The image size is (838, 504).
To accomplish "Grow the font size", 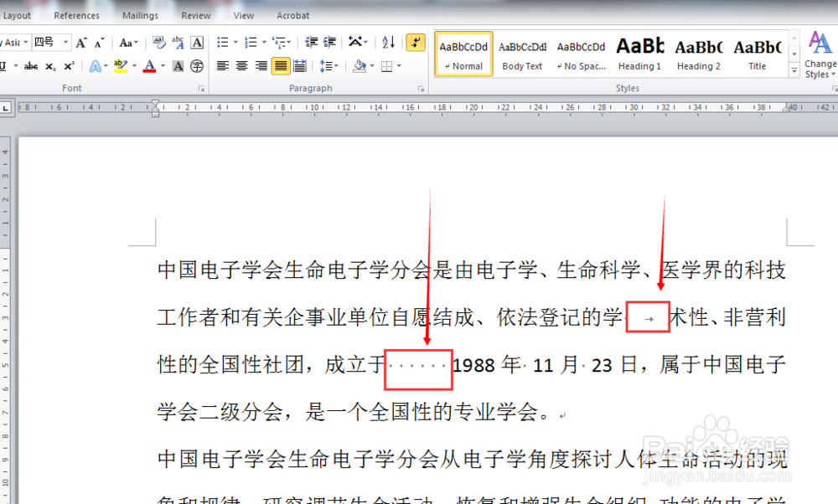I will click(81, 43).
